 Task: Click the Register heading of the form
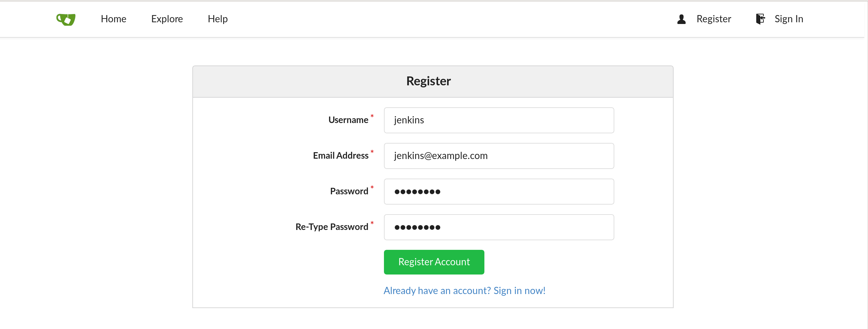(x=429, y=81)
